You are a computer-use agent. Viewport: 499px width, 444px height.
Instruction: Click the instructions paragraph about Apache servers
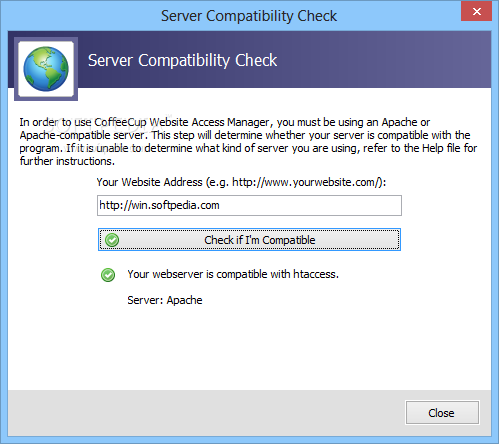click(x=248, y=141)
